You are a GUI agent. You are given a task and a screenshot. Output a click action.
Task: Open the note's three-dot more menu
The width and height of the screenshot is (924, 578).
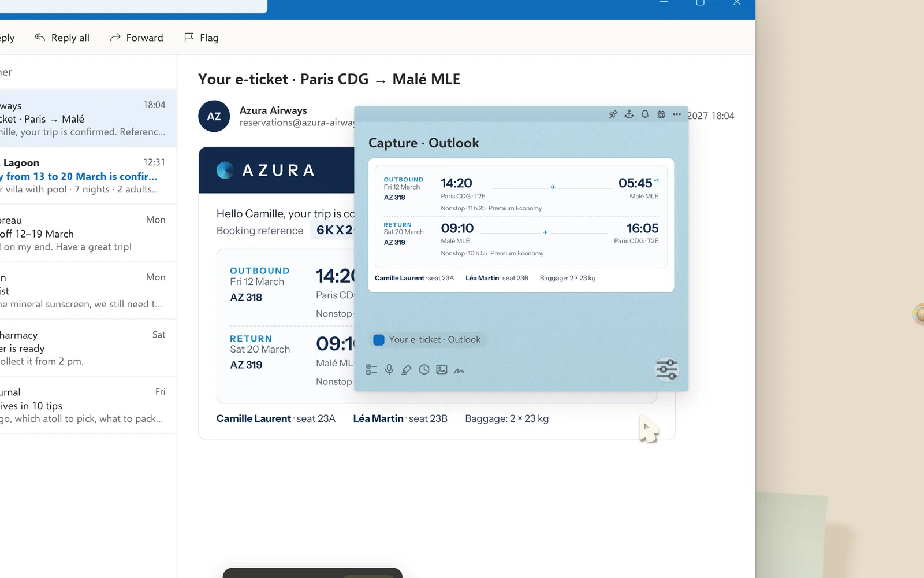pyautogui.click(x=677, y=114)
